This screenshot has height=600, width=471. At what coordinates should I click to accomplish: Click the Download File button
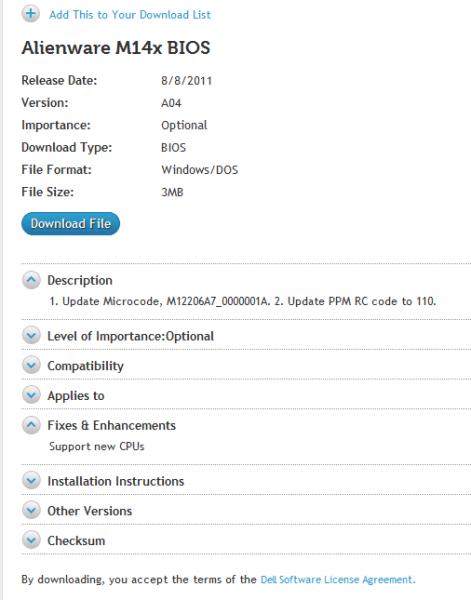click(x=70, y=223)
